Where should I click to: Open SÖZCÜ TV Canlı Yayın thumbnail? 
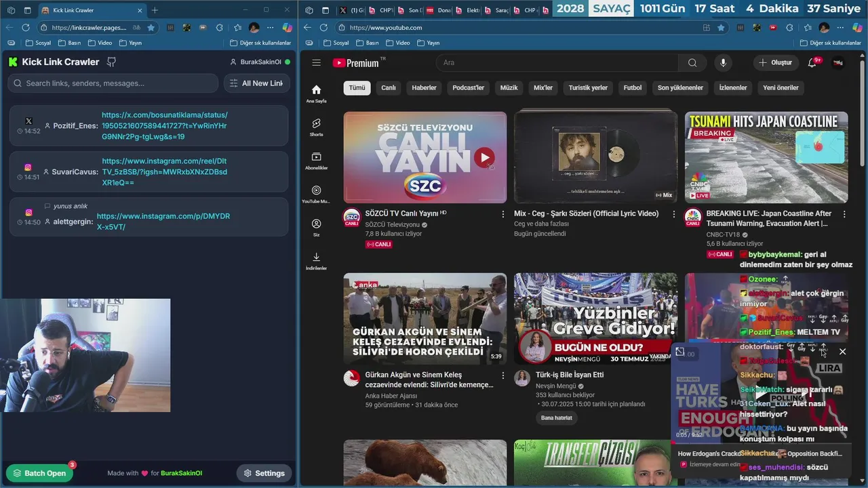click(425, 157)
